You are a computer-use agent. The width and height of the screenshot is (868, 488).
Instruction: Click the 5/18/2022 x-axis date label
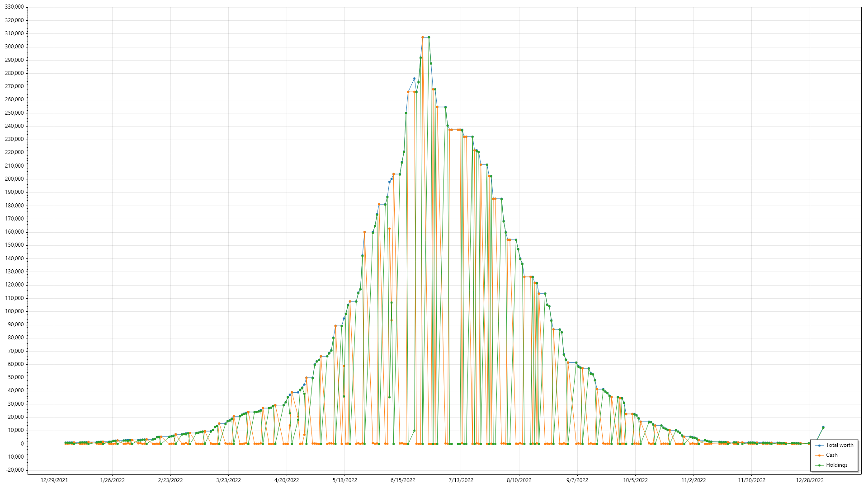(x=345, y=480)
